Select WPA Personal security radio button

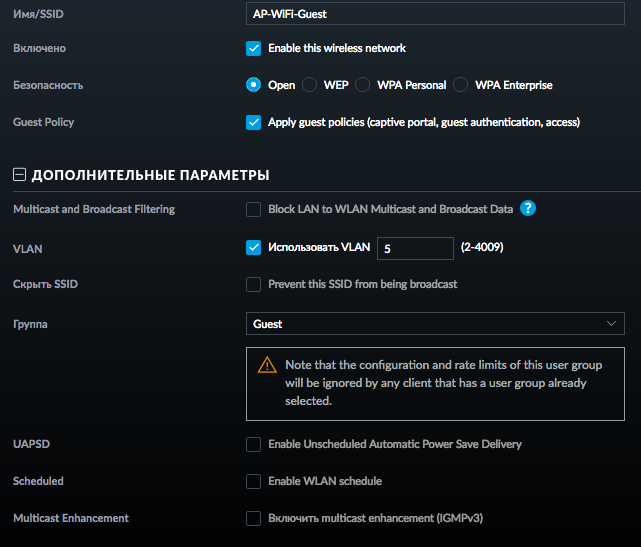tap(363, 85)
